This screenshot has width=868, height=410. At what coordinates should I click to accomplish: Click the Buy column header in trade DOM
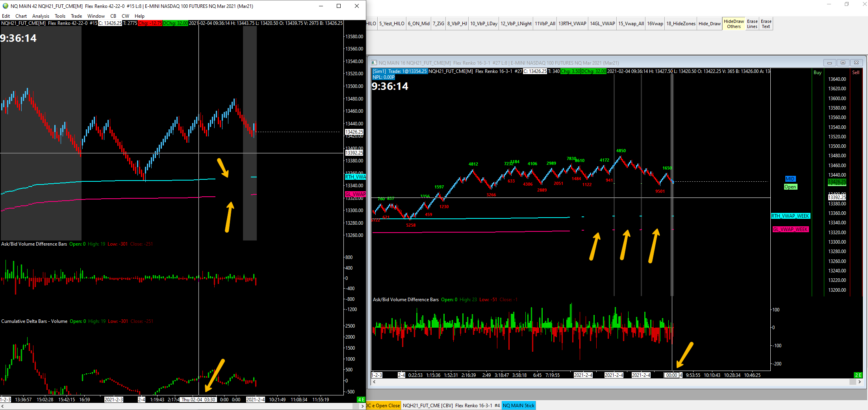(818, 73)
